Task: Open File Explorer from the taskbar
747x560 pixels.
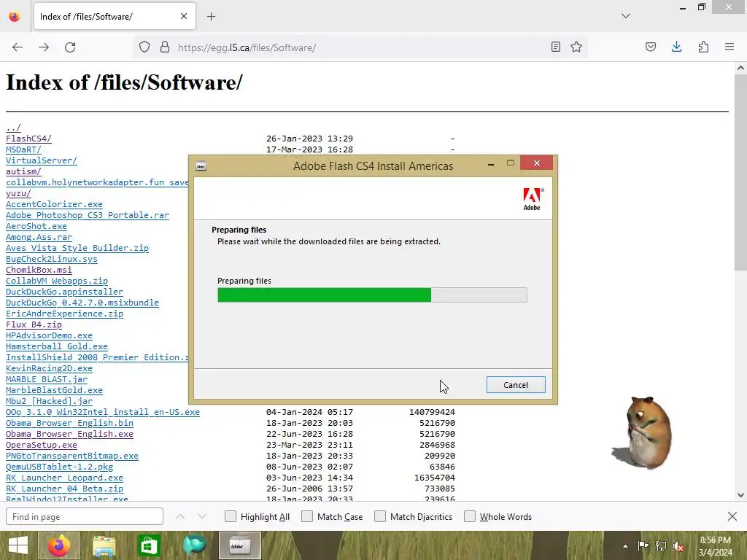Action: 104,545
